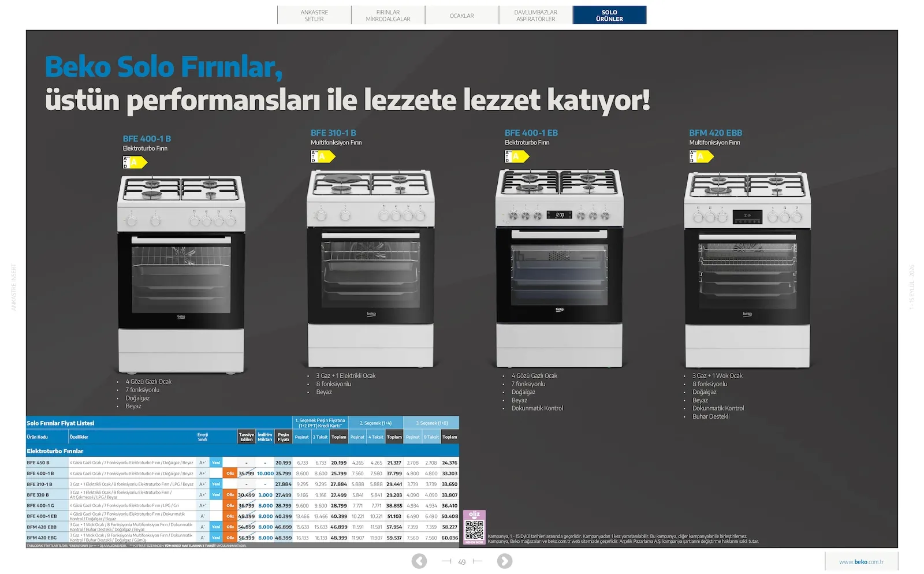The image size is (924, 574).
Task: Click the Oliz badge in the BFE 400-1 G row
Action: tap(230, 506)
